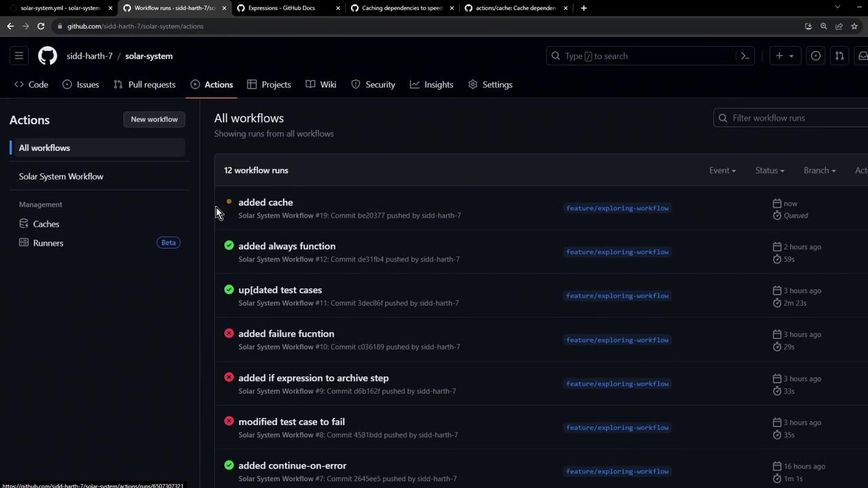Close the Expressions GitHub Docs tab
The image size is (868, 488).
[338, 8]
